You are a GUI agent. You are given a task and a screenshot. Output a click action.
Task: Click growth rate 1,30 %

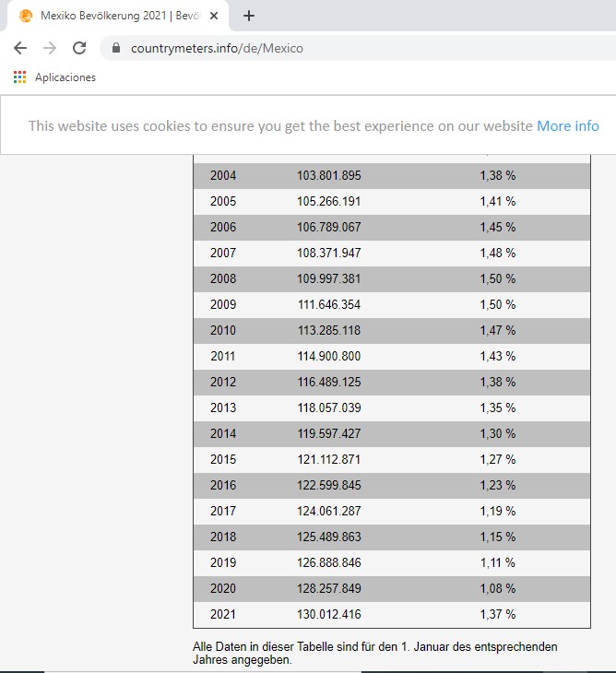pyautogui.click(x=498, y=433)
